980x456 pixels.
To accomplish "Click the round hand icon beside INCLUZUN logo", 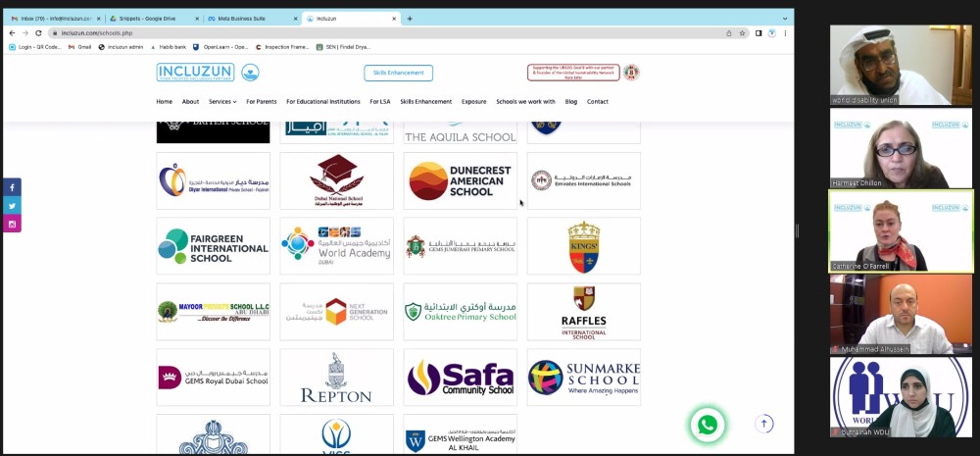I will click(250, 73).
